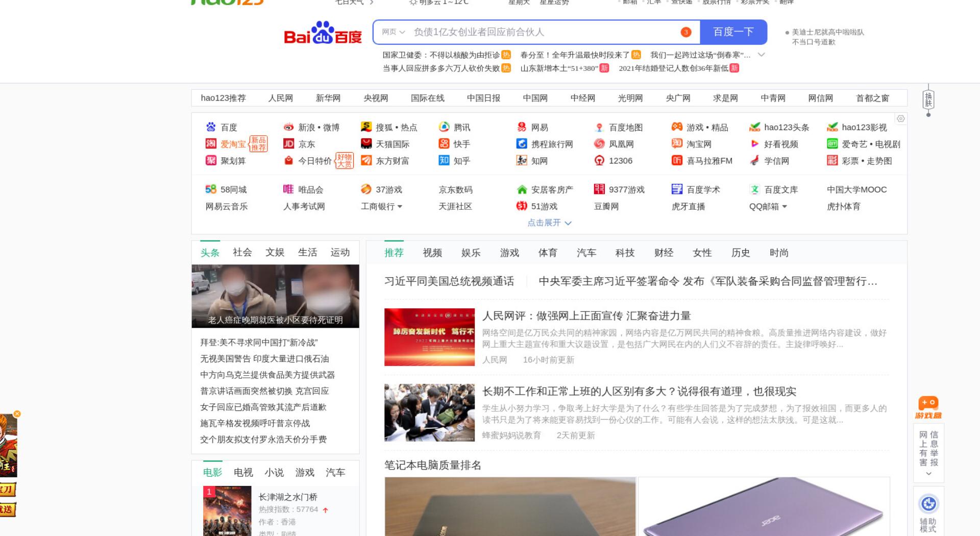Click the 爱奇艺 icon
The image size is (980, 536).
click(832, 144)
